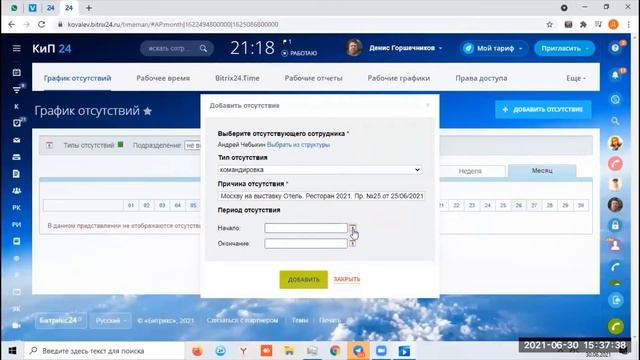This screenshot has width=640, height=360.
Task: Click the Денис Горшечников profile avatar
Action: pos(354,48)
